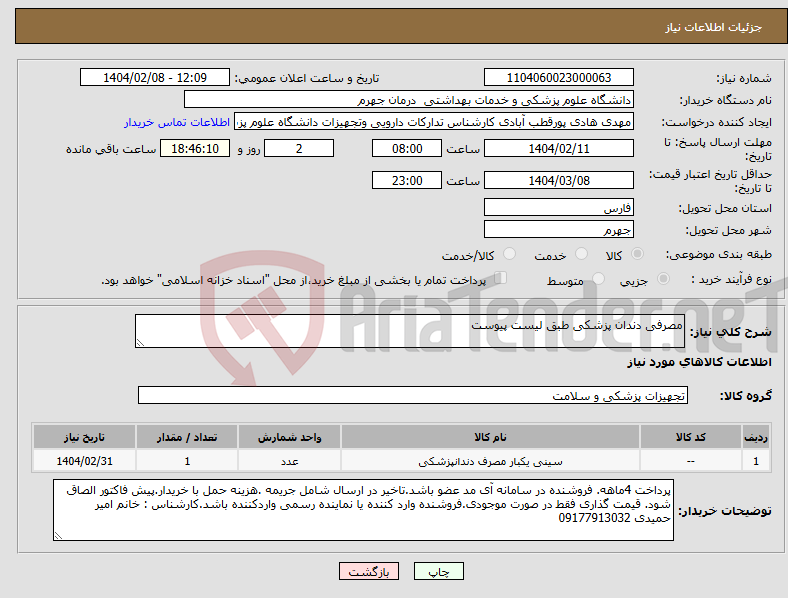The image size is (788, 598).
Task: Click the buyer notes text area
Action: (363, 510)
